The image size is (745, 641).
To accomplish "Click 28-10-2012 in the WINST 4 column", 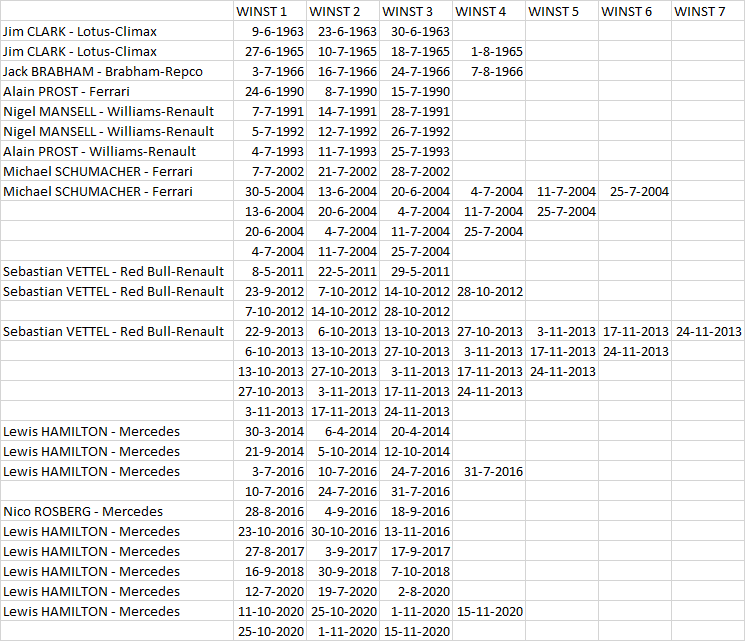I will point(489,291).
